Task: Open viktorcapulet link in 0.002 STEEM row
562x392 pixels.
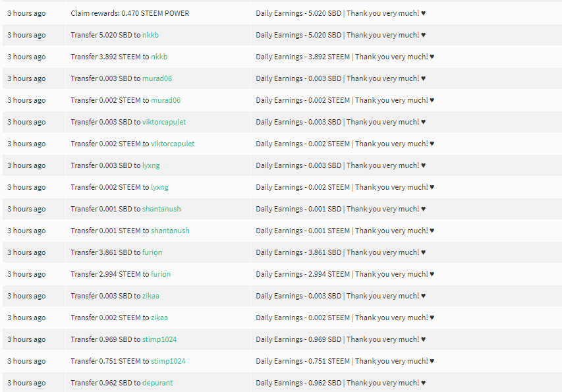Action: click(173, 144)
